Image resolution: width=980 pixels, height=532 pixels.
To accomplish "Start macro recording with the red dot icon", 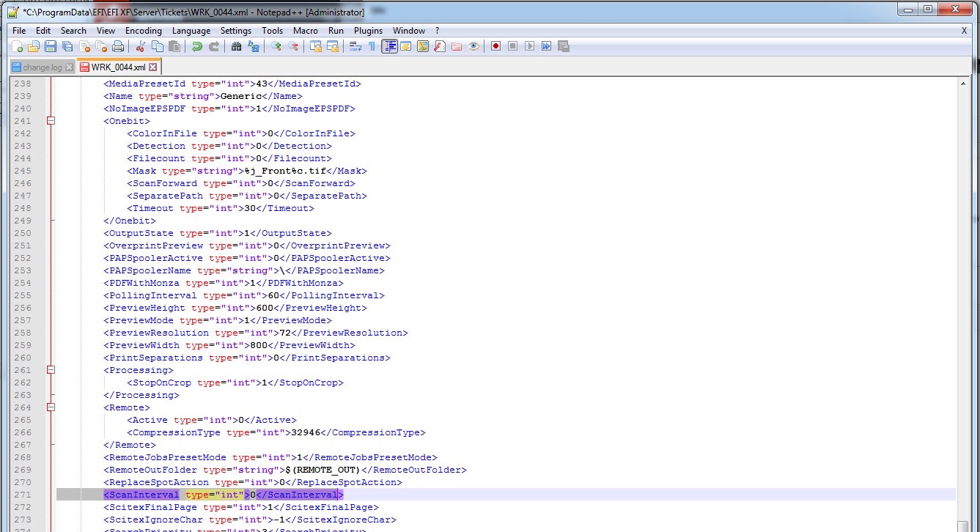I will tap(496, 46).
